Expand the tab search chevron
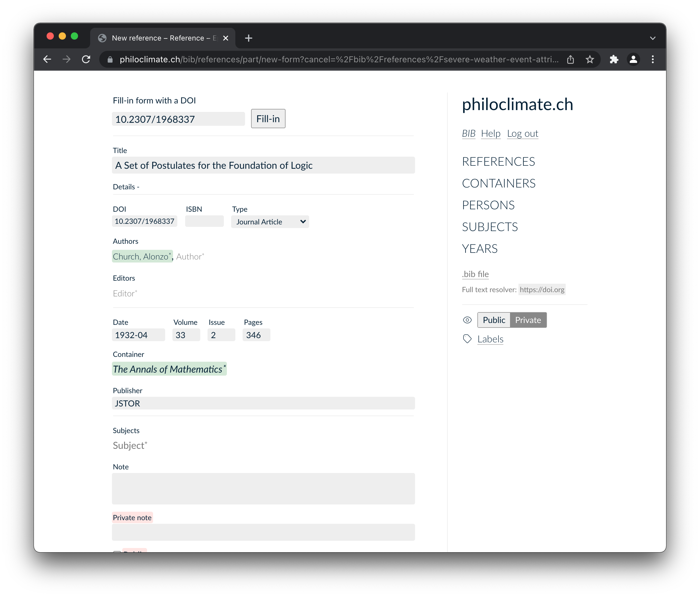This screenshot has width=700, height=597. coord(653,38)
